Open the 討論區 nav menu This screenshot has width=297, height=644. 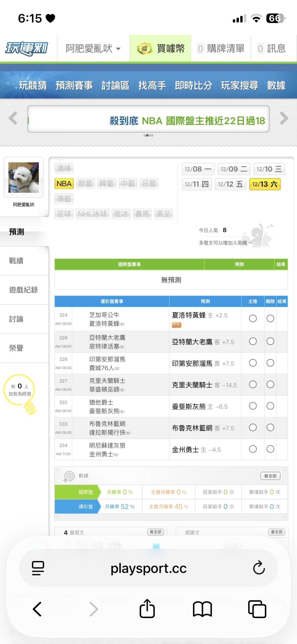click(116, 86)
